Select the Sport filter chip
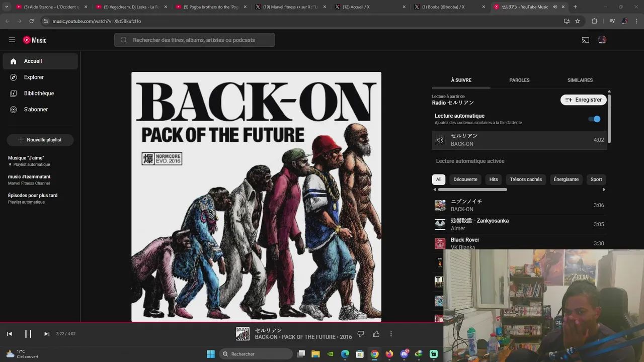This screenshot has width=644, height=362. click(596, 179)
